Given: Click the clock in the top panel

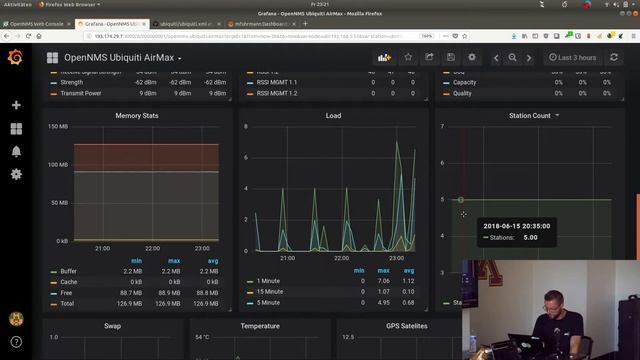Looking at the screenshot, I should coord(320,4).
